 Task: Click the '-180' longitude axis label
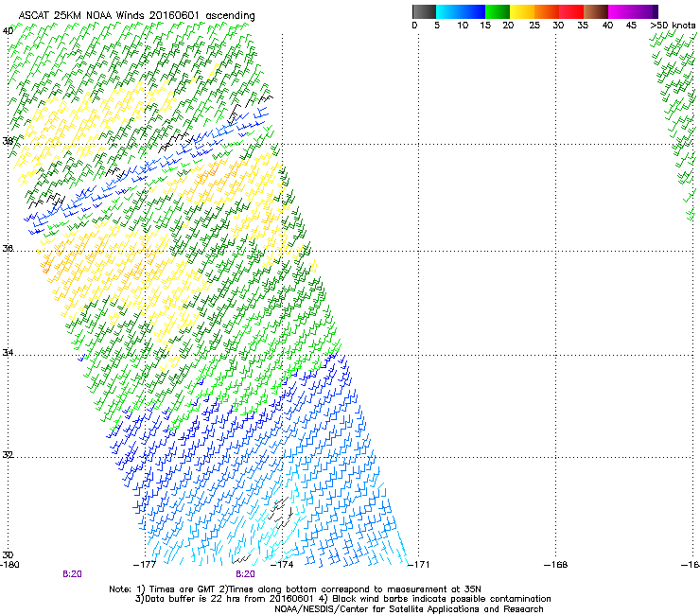click(9, 565)
